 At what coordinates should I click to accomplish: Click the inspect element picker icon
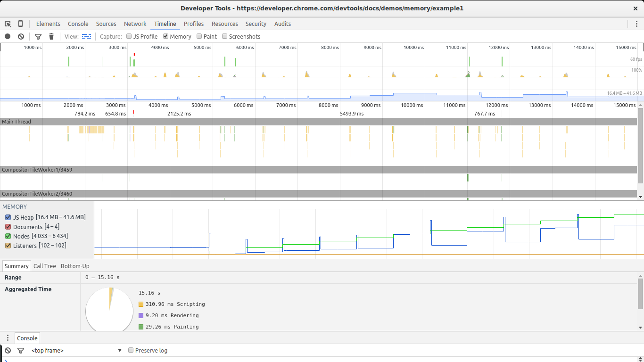click(8, 24)
